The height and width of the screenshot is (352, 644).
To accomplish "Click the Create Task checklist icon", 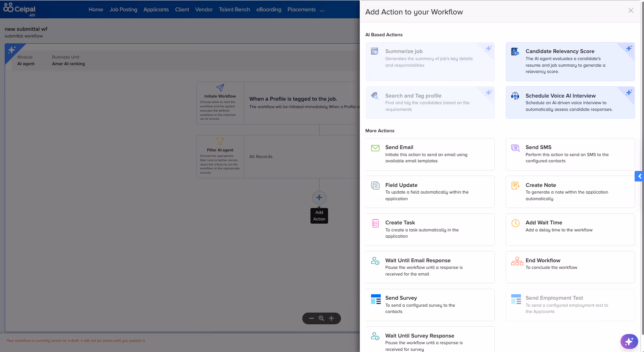I will click(375, 223).
